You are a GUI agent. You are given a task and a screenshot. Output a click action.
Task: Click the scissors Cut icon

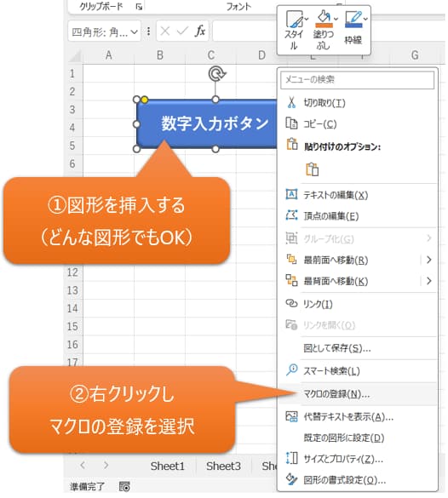click(x=291, y=103)
